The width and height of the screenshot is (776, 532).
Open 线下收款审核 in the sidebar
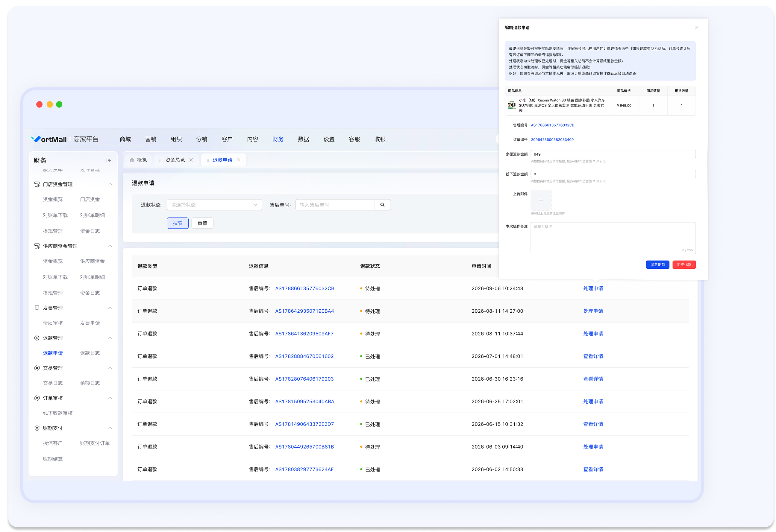[58, 413]
